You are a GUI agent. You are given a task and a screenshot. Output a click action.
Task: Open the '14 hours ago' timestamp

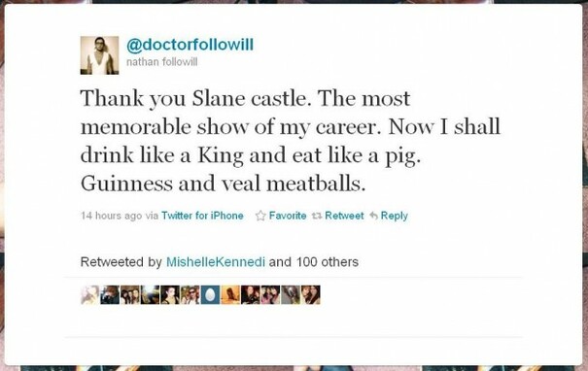pyautogui.click(x=112, y=216)
